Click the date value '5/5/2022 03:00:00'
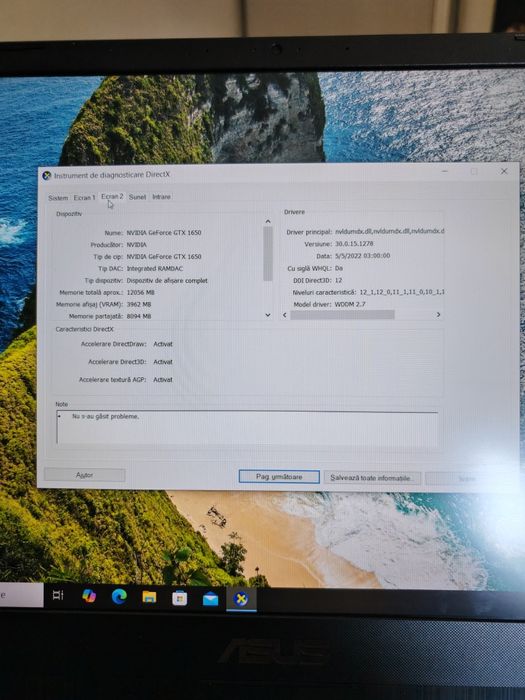525x700 pixels. [362, 256]
